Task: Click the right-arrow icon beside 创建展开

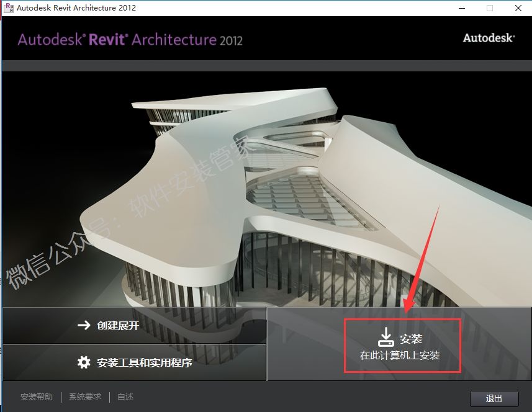Action: [84, 325]
